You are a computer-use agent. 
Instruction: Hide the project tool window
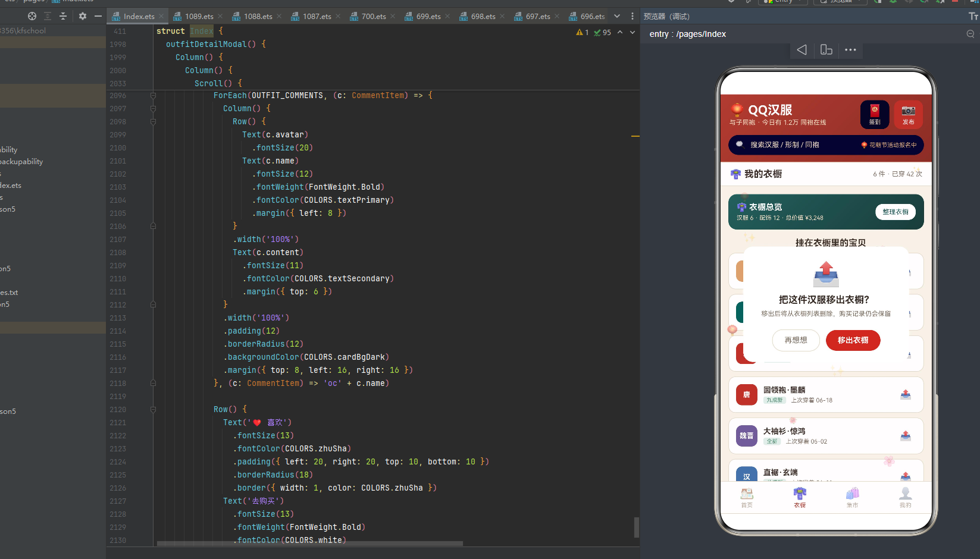pyautogui.click(x=98, y=16)
